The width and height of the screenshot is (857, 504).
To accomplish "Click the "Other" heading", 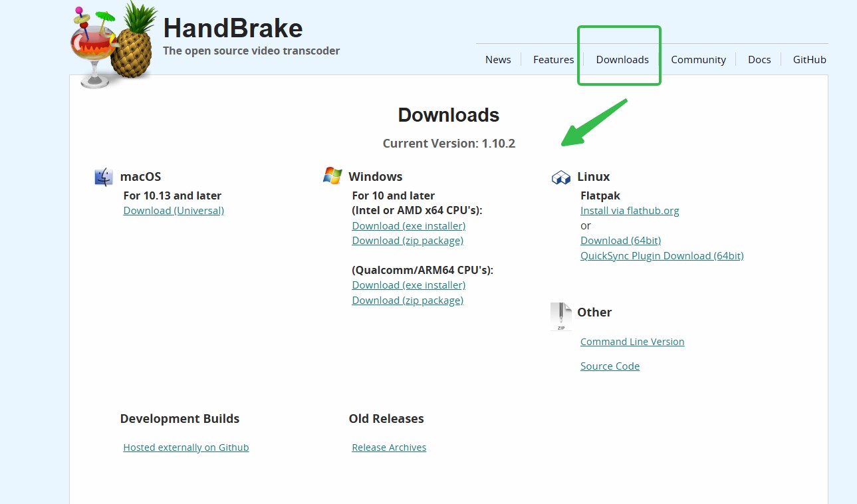I will (594, 313).
